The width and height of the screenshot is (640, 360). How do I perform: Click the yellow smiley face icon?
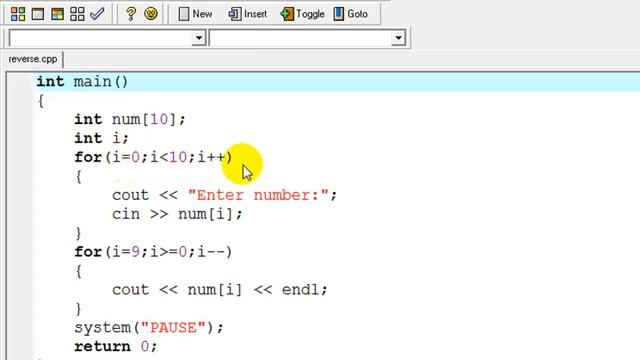pyautogui.click(x=151, y=14)
